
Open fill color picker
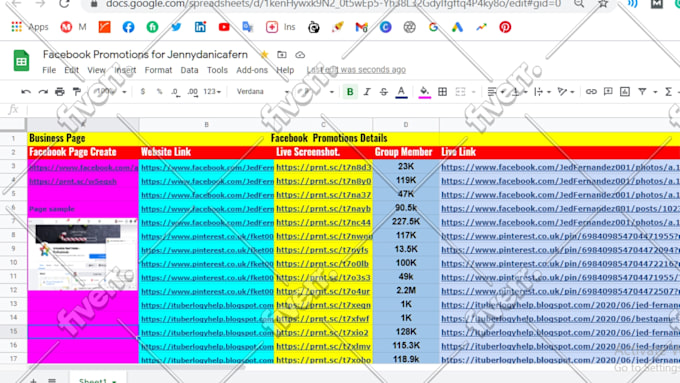coord(425,92)
